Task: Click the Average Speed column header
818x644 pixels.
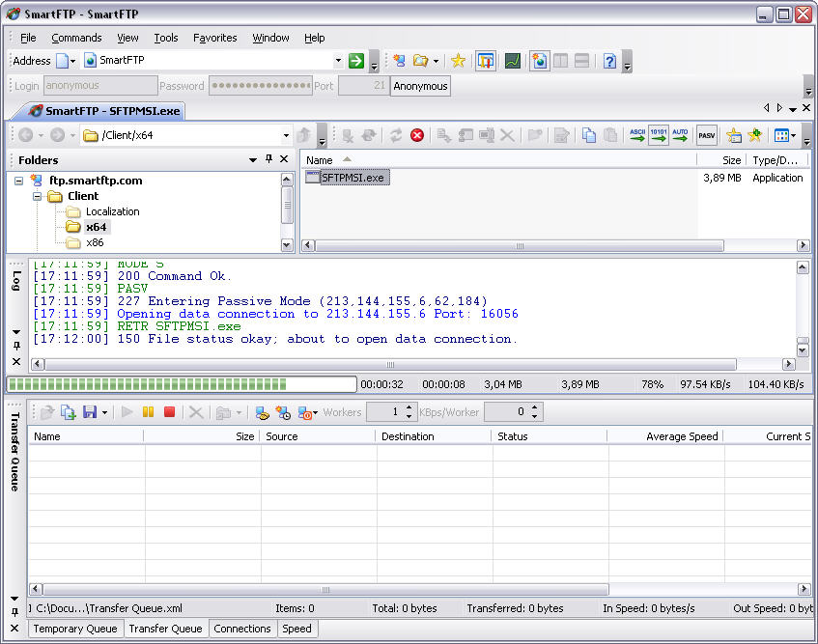Action: [x=664, y=436]
